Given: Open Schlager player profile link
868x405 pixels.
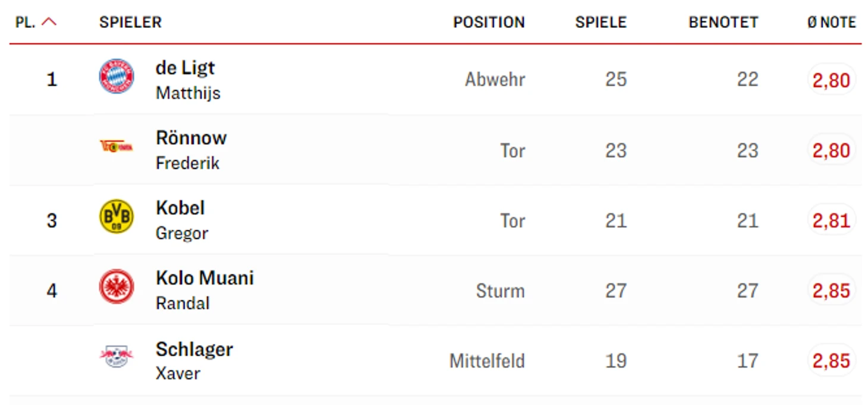Looking at the screenshot, I should (194, 349).
